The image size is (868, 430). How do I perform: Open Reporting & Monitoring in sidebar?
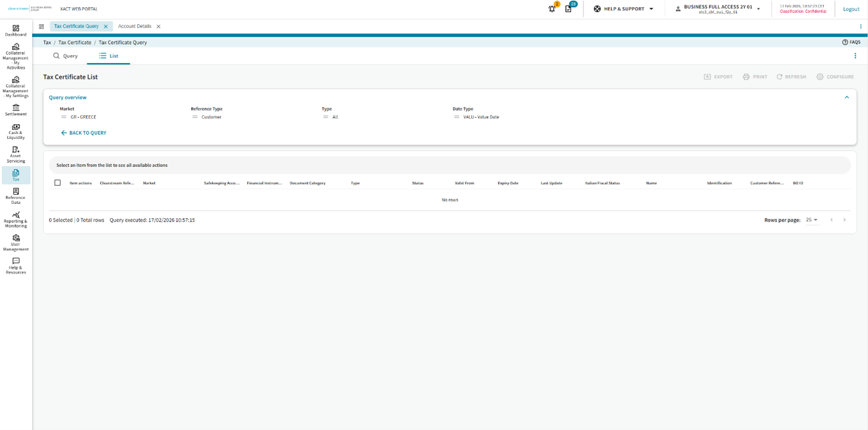16,219
